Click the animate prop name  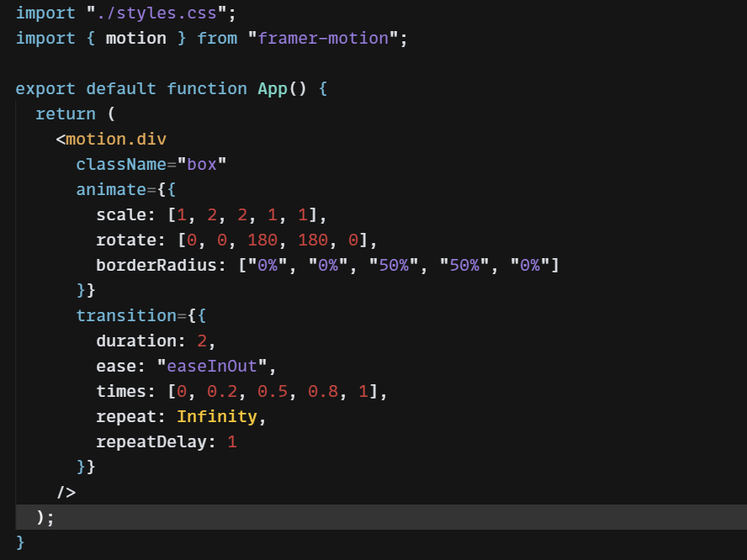click(110, 189)
